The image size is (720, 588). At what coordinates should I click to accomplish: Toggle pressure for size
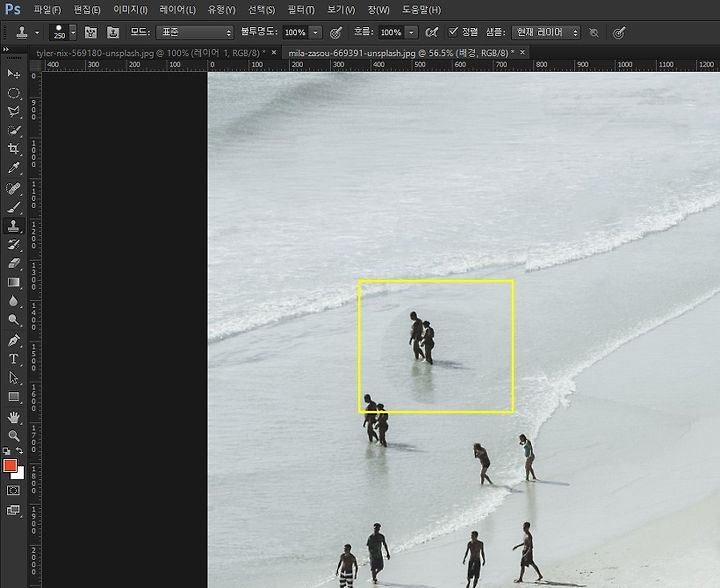point(619,33)
